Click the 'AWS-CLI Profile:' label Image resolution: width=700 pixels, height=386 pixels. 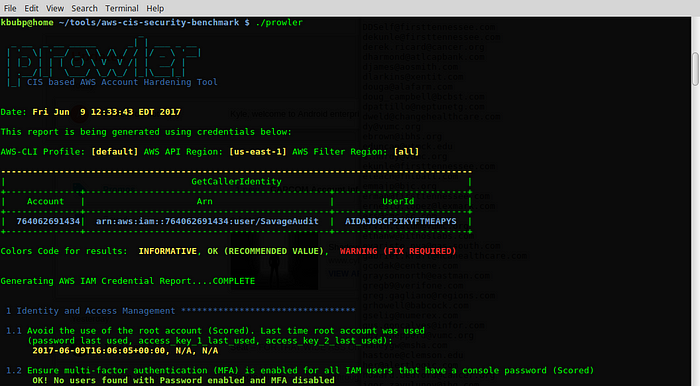pos(43,152)
